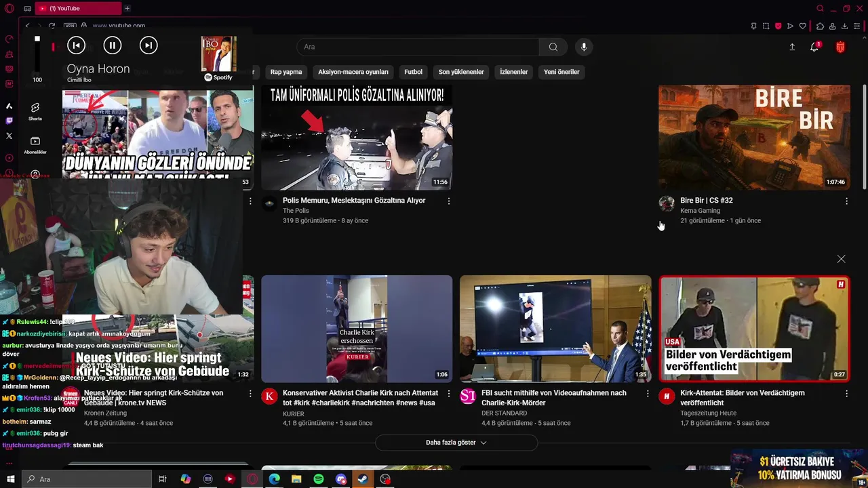Screen dimensions: 868x488
Task: Open YouTube Shorts from the sidebar
Action: tap(35, 111)
